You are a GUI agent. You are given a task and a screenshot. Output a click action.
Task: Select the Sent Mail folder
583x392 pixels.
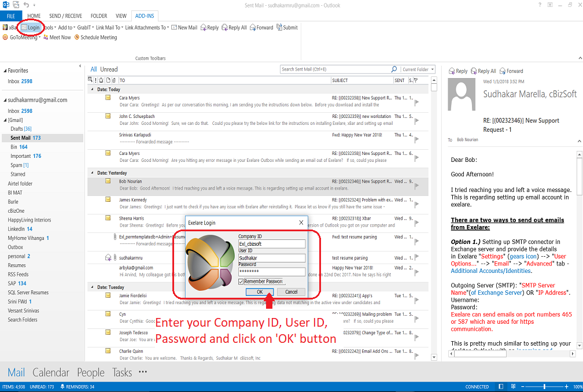(42, 138)
